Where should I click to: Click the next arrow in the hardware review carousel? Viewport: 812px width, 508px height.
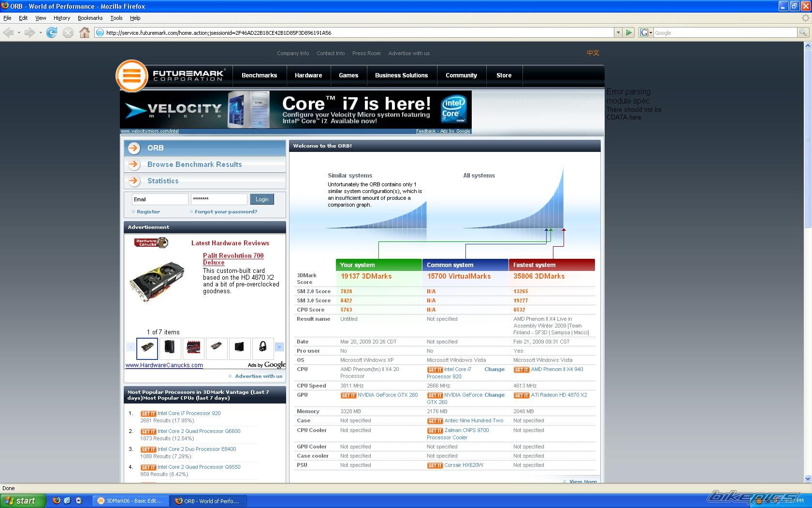(x=279, y=347)
